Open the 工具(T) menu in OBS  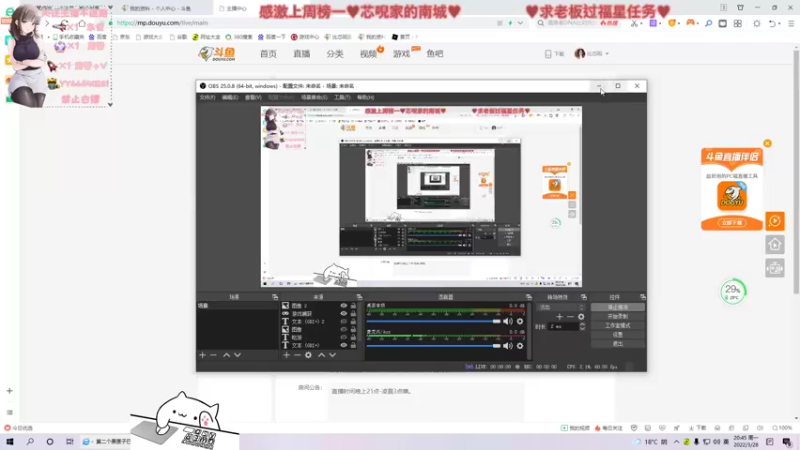tap(342, 97)
